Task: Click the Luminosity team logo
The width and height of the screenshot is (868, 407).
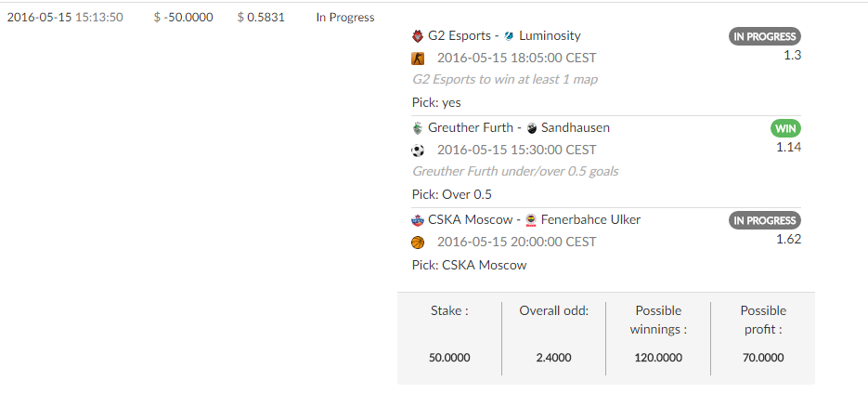Action: (510, 36)
